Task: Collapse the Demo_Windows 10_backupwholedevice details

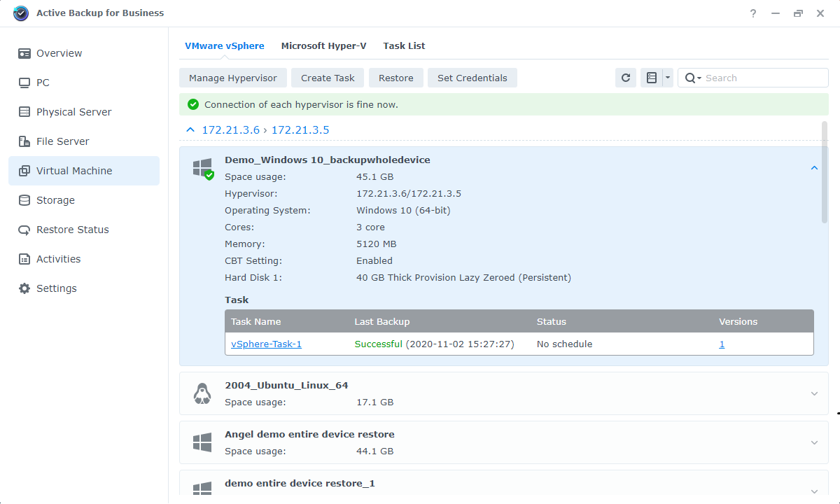Action: click(814, 168)
